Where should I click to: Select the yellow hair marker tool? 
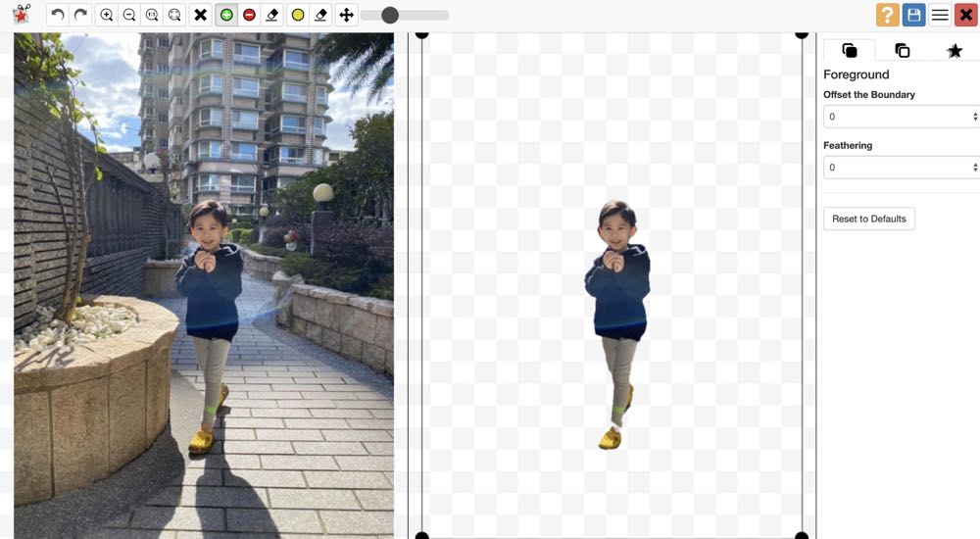click(x=298, y=15)
